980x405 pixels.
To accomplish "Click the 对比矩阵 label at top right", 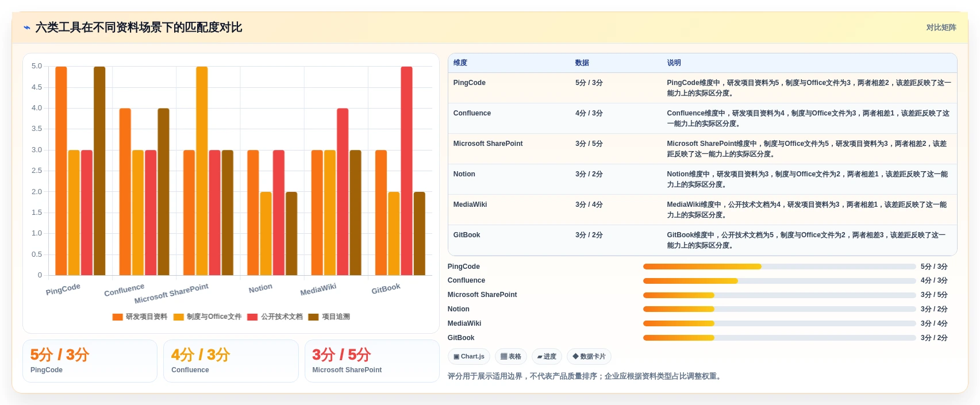I will pyautogui.click(x=941, y=28).
